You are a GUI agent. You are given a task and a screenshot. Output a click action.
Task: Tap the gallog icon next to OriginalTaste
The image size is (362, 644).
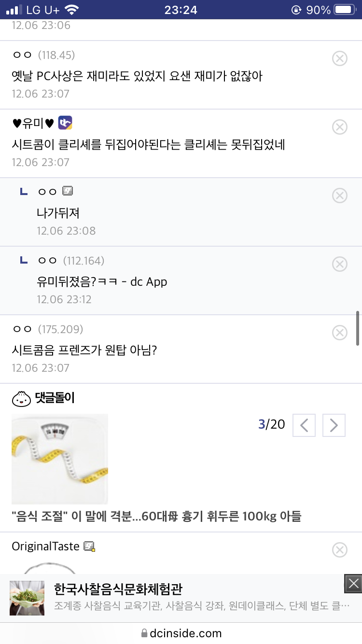tap(89, 546)
